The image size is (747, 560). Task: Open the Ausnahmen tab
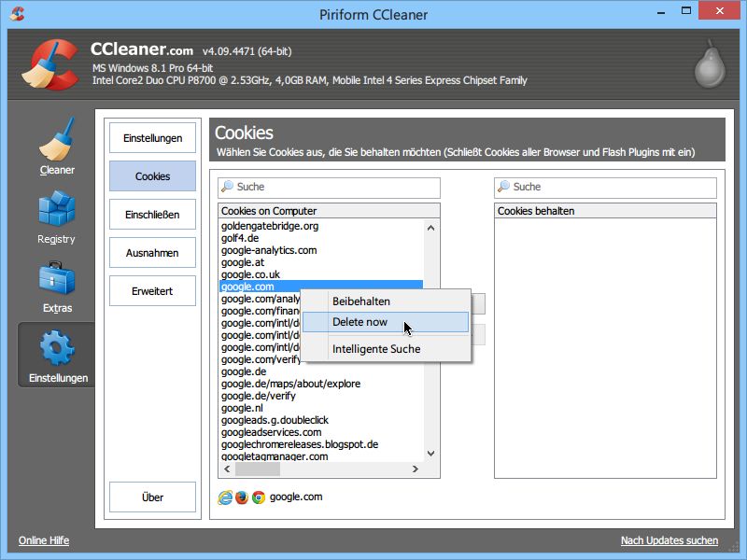[x=152, y=253]
